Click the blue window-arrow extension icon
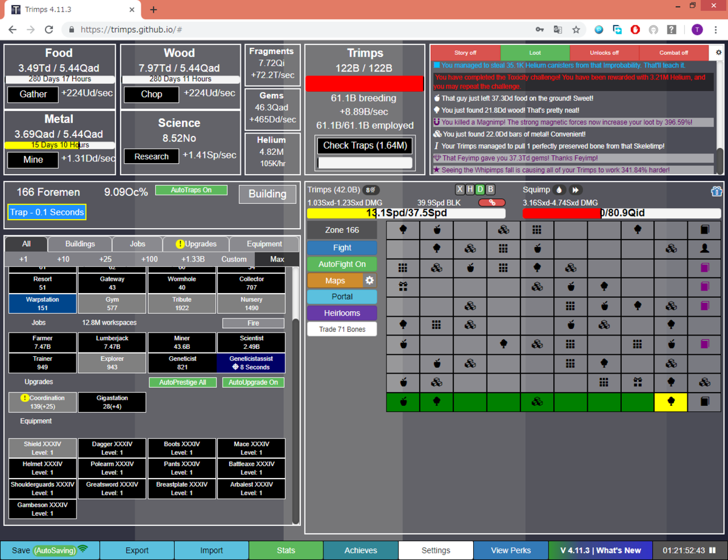The image size is (728, 560). point(617,29)
